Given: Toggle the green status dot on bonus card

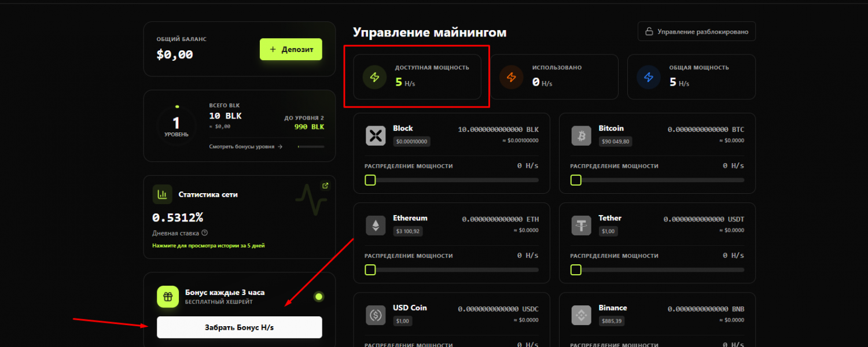Looking at the screenshot, I should 319,296.
